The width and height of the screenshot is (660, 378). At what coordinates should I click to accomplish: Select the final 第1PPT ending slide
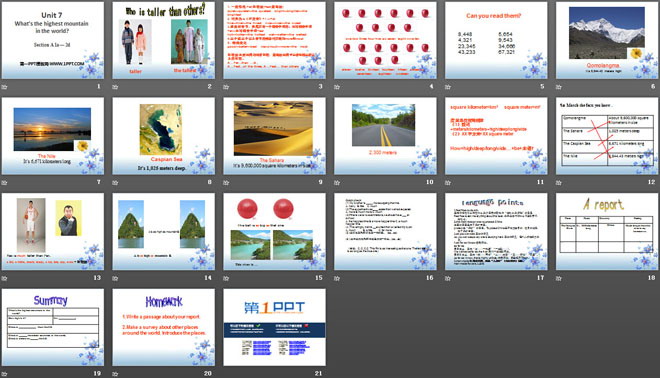(274, 327)
